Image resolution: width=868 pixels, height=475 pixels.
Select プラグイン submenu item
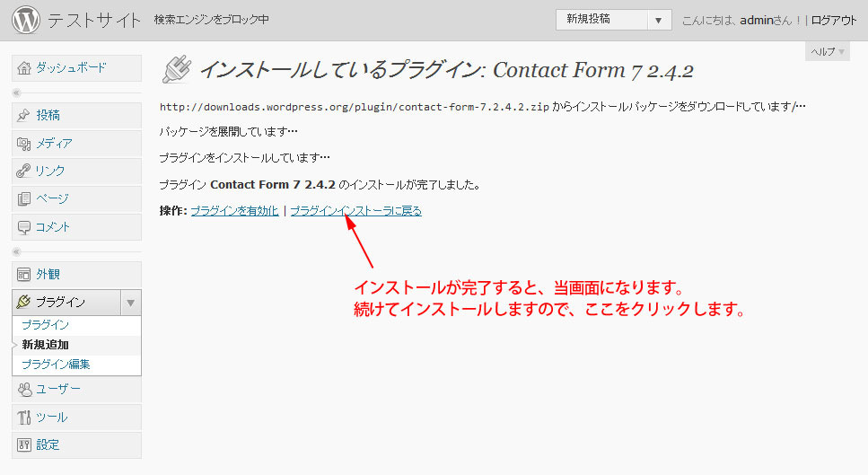click(46, 325)
